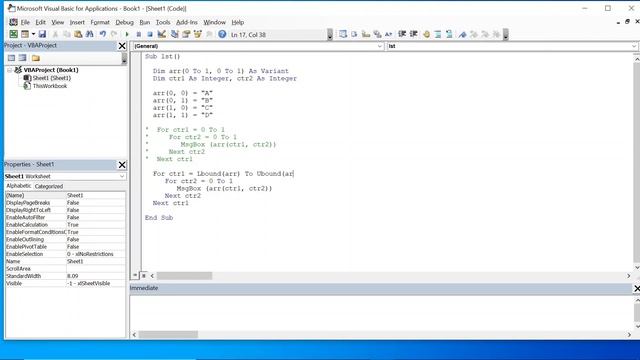Select Sheet1 (Sheet1) in project tree
This screenshot has width=640, height=360.
51,78
